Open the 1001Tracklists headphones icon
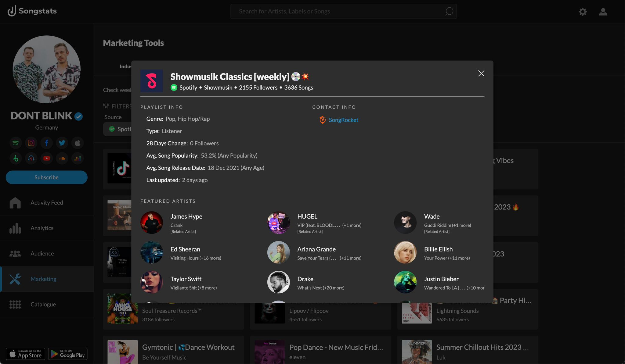625x364 pixels. [x=31, y=158]
